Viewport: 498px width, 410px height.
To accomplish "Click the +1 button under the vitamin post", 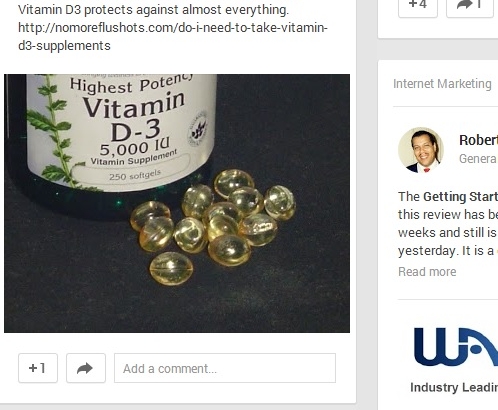I will (38, 368).
